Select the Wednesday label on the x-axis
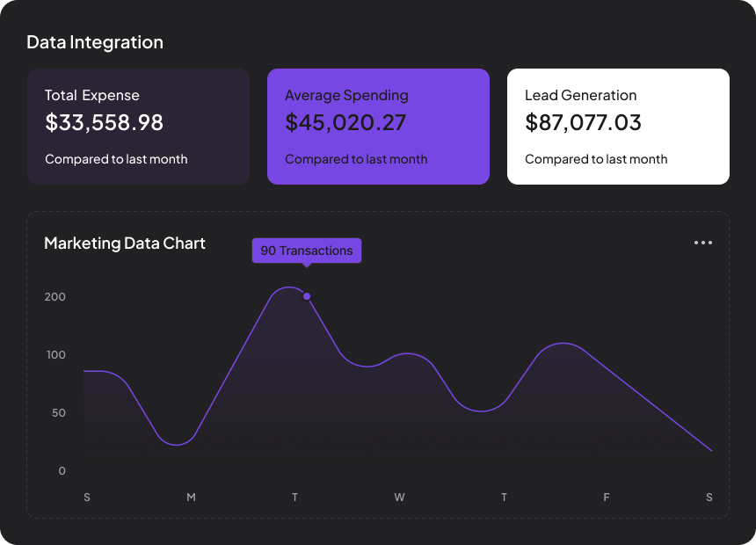This screenshot has width=756, height=545. [x=399, y=498]
